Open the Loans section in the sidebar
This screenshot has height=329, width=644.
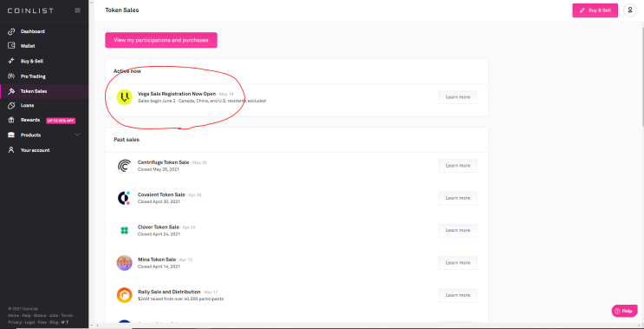pos(27,106)
